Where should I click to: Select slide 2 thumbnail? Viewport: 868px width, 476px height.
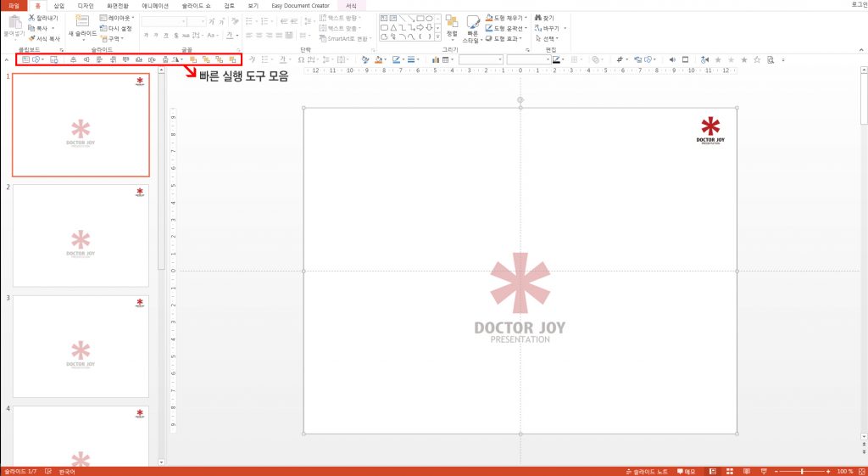[x=81, y=236]
